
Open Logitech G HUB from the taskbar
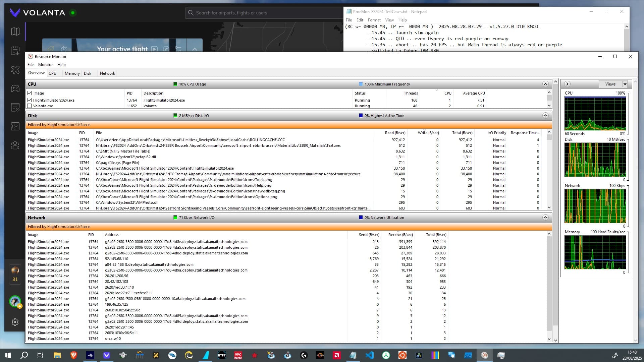304,355
